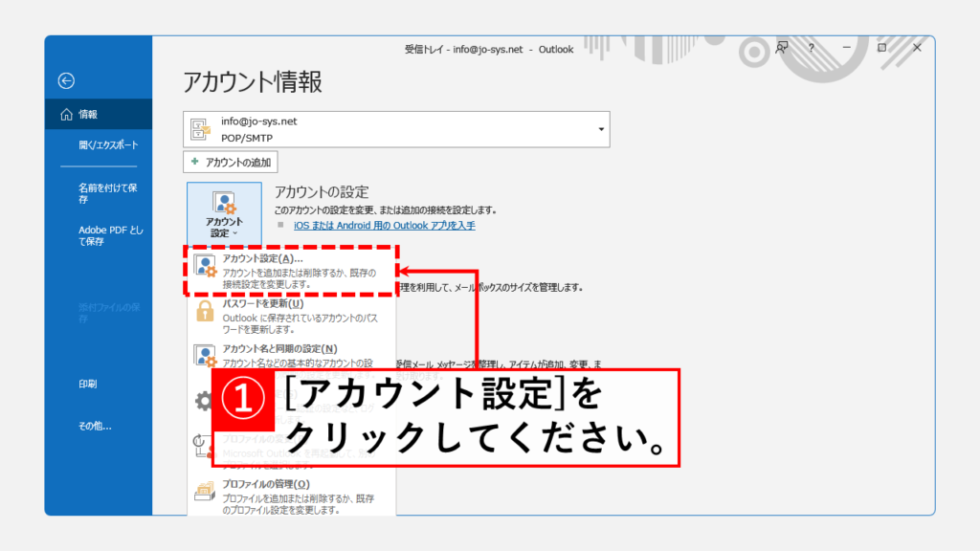Viewport: 980px width, 551px height.
Task: Click the プロファイルの管理 folder icon
Action: (206, 492)
